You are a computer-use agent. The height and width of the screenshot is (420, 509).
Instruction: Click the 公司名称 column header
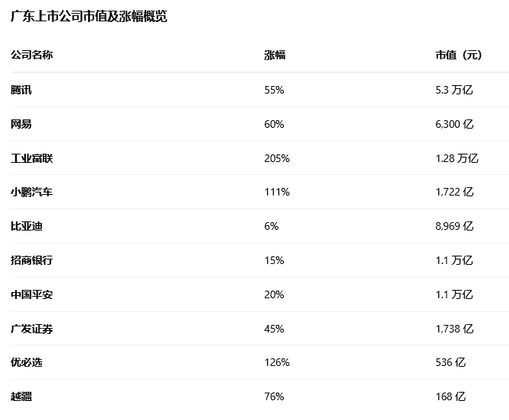click(x=32, y=56)
